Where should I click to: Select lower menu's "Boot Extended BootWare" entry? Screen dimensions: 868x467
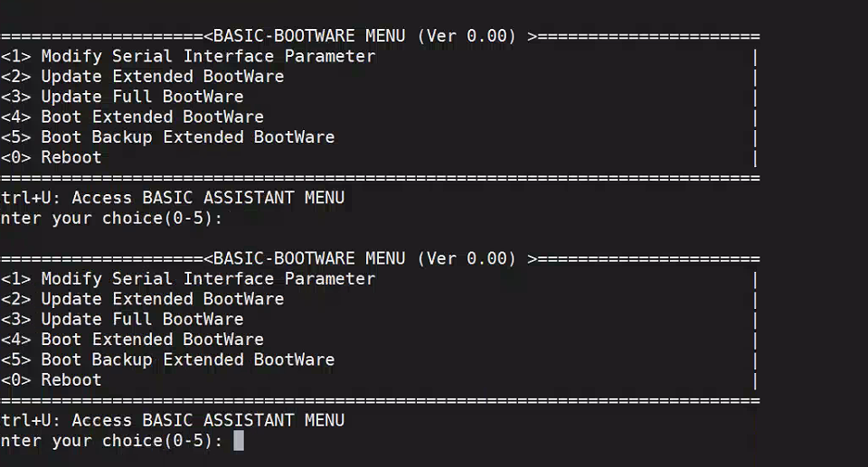[152, 340]
